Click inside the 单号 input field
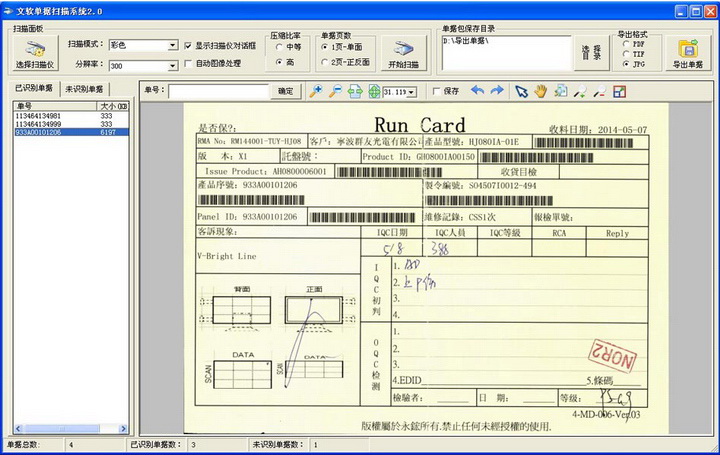Image resolution: width=720 pixels, height=455 pixels. pyautogui.click(x=219, y=91)
